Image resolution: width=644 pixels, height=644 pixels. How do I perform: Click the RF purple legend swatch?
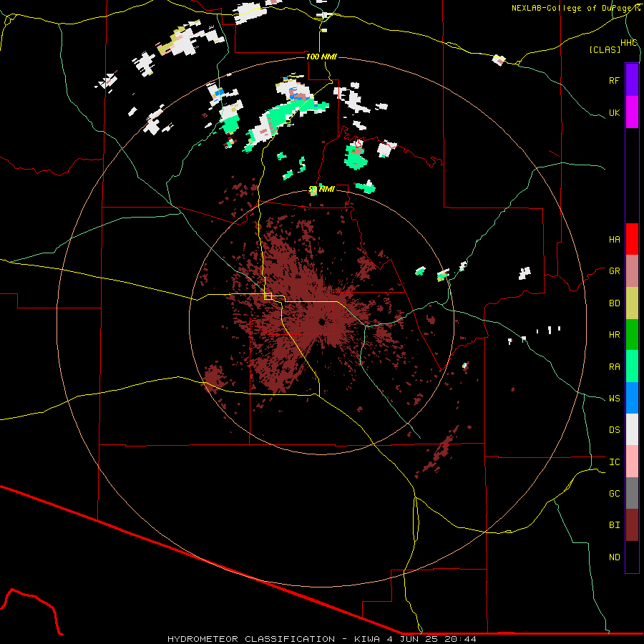tap(632, 80)
